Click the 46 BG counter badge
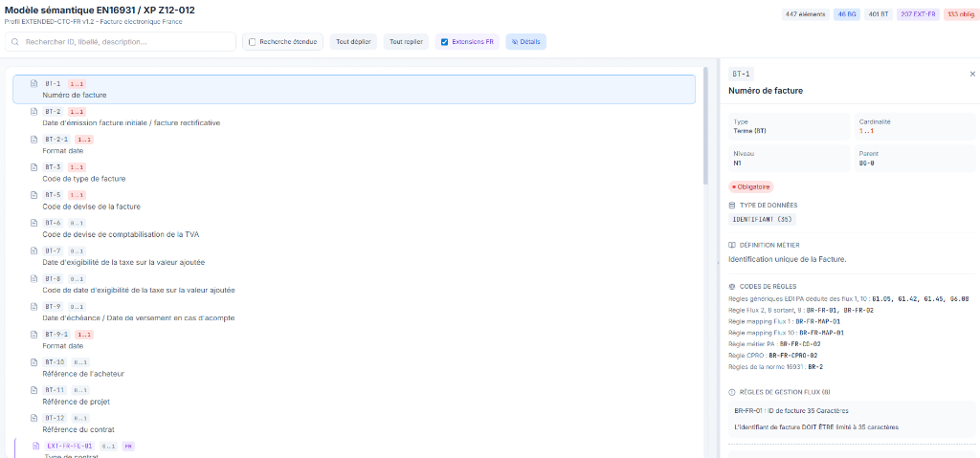Image resolution: width=980 pixels, height=458 pixels. pyautogui.click(x=847, y=14)
